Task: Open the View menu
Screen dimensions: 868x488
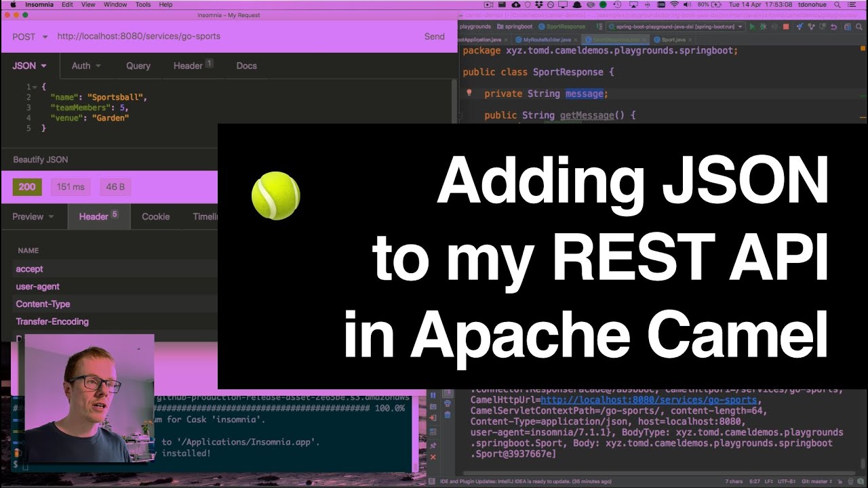Action: click(x=88, y=5)
